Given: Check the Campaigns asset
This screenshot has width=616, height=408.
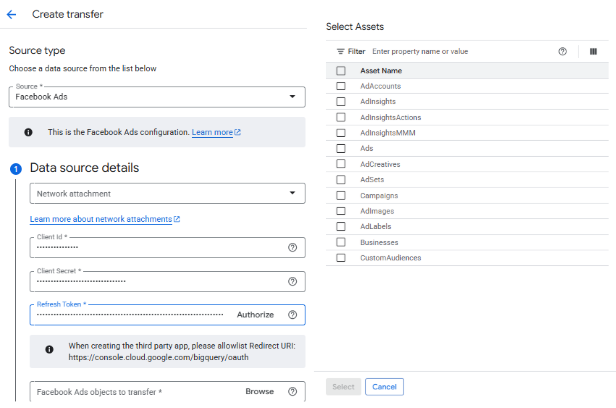Looking at the screenshot, I should pyautogui.click(x=341, y=195).
